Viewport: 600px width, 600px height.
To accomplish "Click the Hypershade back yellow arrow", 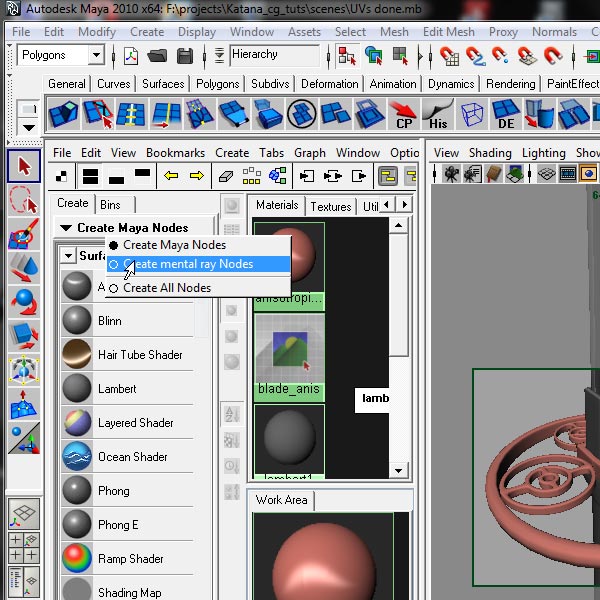I will [171, 176].
